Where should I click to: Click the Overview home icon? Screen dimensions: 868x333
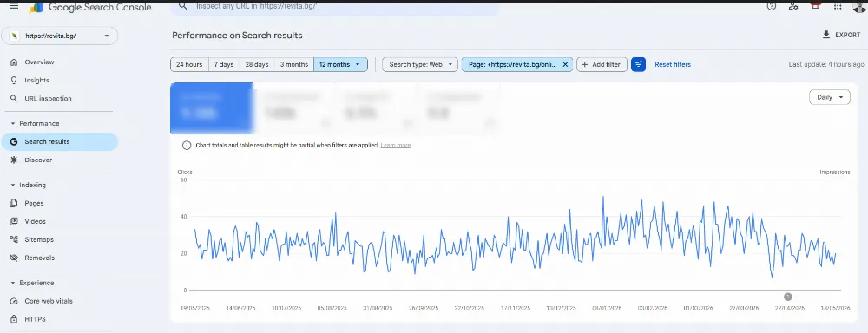(15, 62)
